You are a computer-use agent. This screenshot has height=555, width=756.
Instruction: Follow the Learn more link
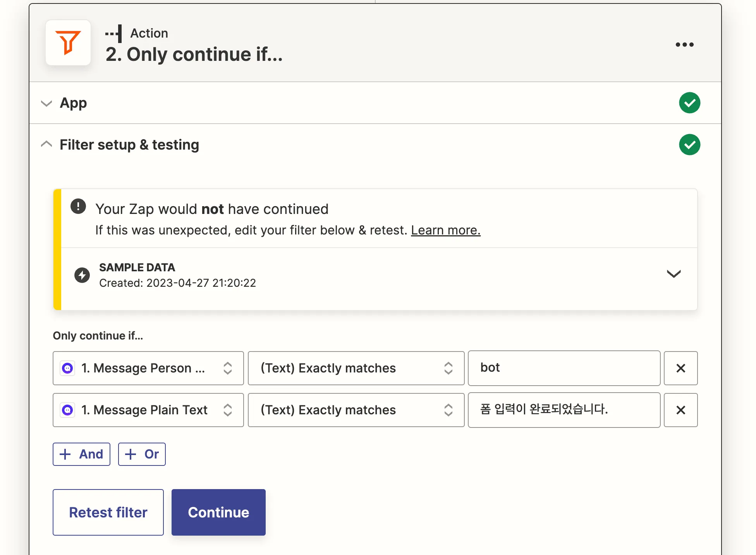point(445,230)
